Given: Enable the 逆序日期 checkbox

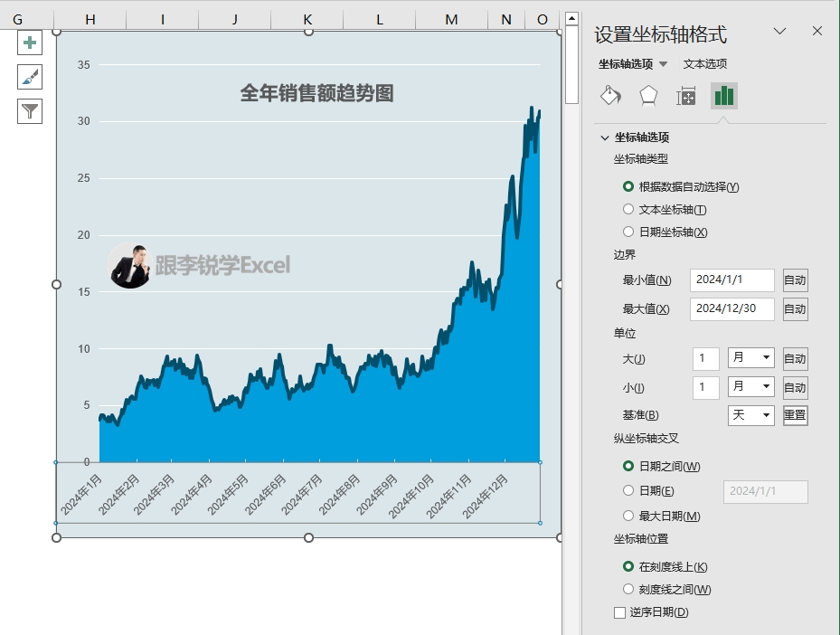Looking at the screenshot, I should point(620,612).
